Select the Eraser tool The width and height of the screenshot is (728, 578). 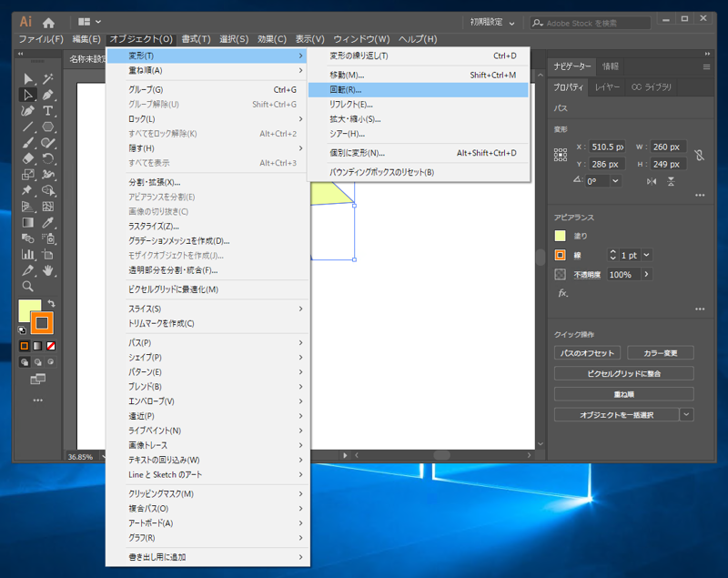coord(28,158)
